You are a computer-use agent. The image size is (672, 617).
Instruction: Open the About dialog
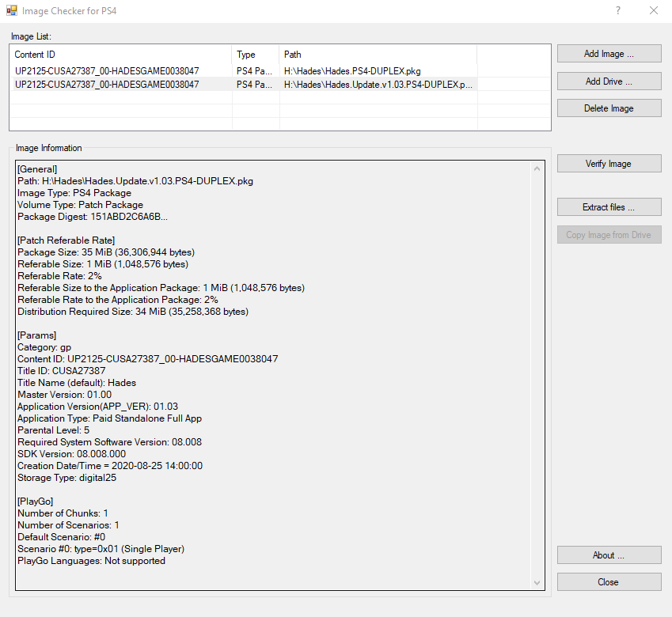coord(609,555)
